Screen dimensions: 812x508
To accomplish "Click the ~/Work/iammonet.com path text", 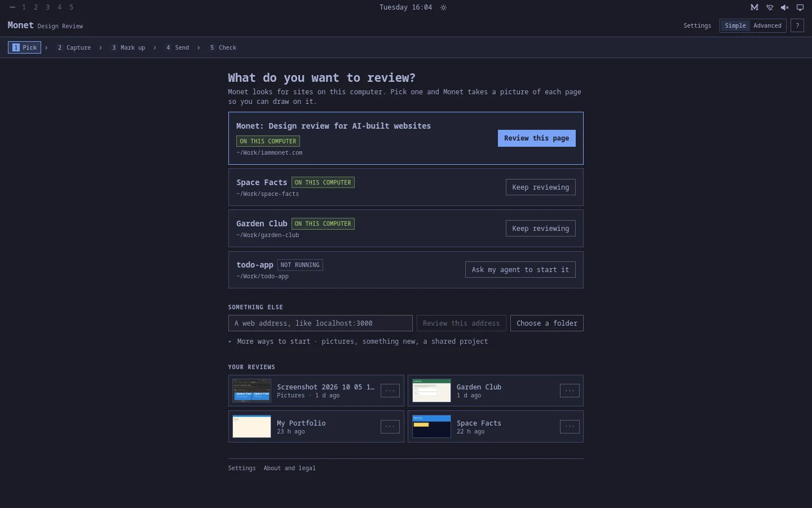I will pyautogui.click(x=270, y=153).
